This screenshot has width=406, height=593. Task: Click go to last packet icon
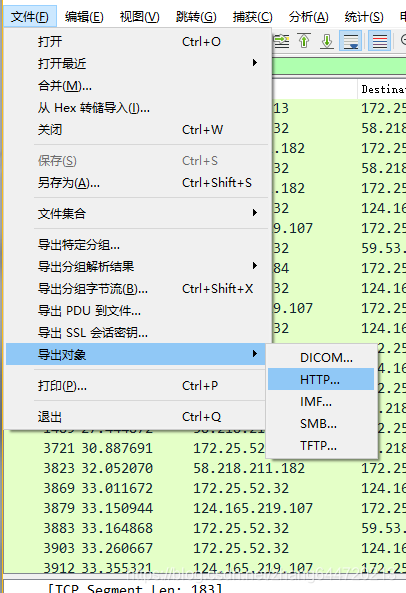[x=327, y=41]
